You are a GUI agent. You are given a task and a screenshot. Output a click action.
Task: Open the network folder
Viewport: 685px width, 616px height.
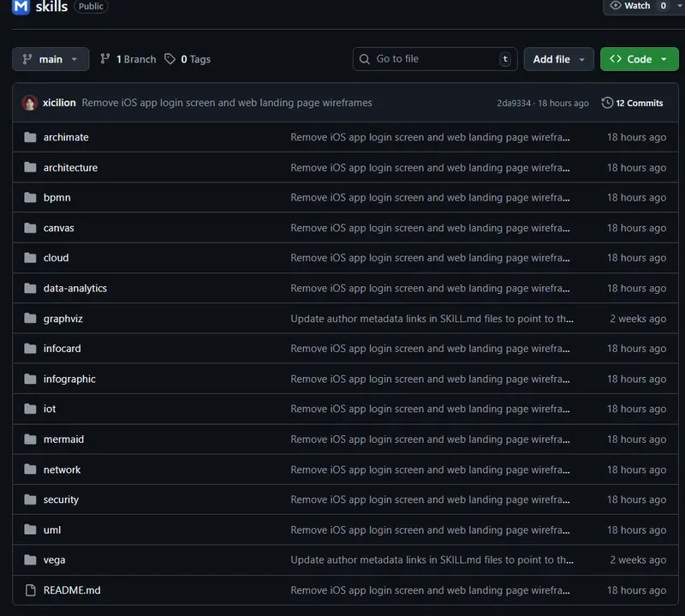62,469
